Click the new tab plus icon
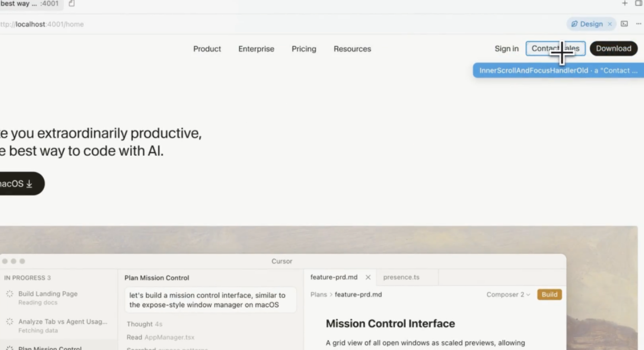 625,4
